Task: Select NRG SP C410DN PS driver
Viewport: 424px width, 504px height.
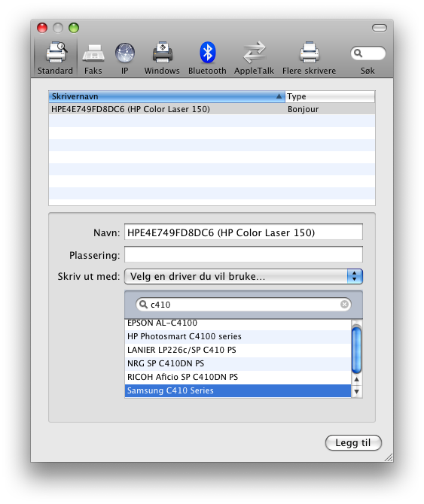Action: click(238, 363)
